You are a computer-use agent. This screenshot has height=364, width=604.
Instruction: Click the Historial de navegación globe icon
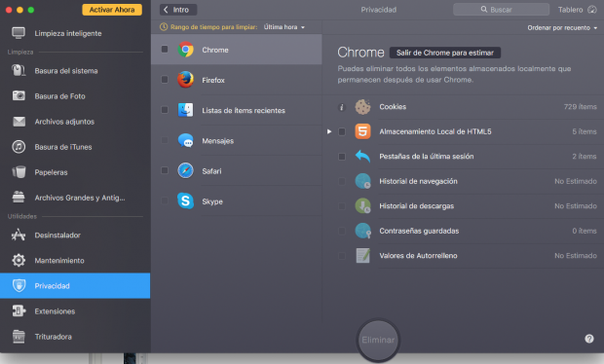363,181
